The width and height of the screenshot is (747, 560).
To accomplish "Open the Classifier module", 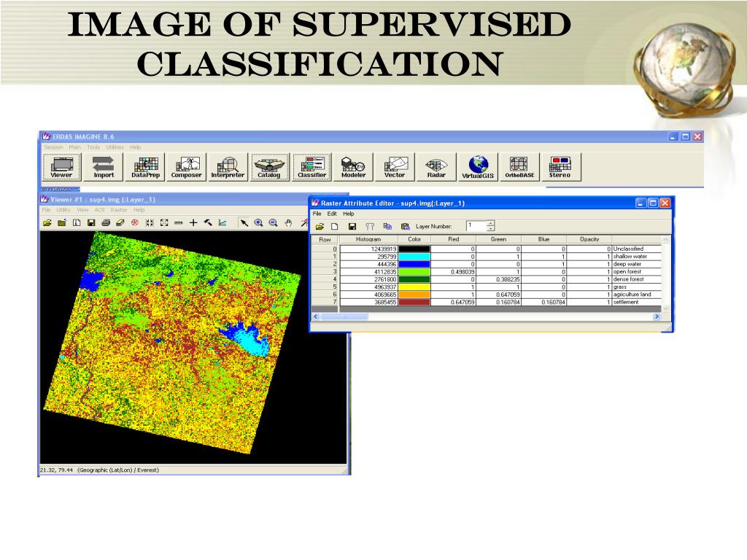I will (x=311, y=167).
